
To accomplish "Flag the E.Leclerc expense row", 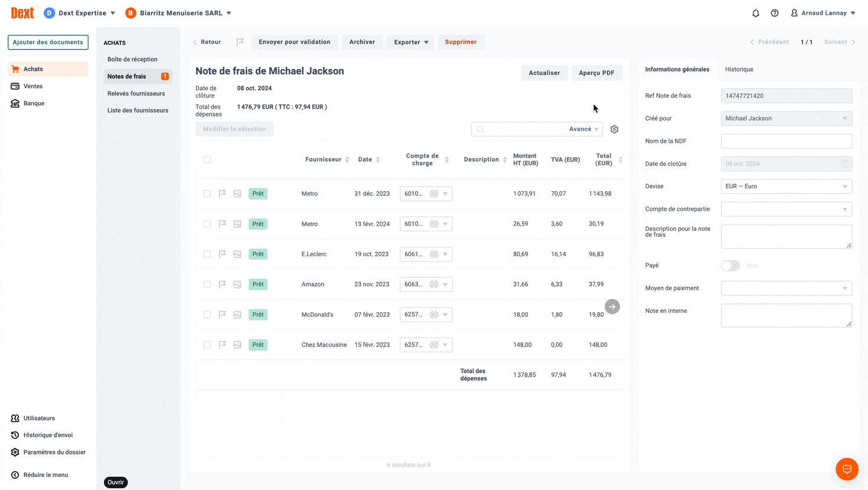I will (x=223, y=254).
